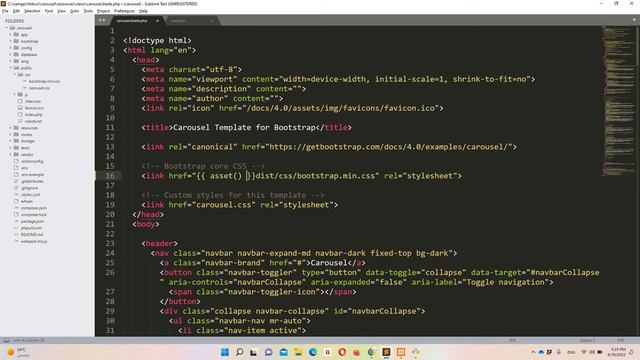
Task: Open the File menu
Action: [x=5, y=11]
